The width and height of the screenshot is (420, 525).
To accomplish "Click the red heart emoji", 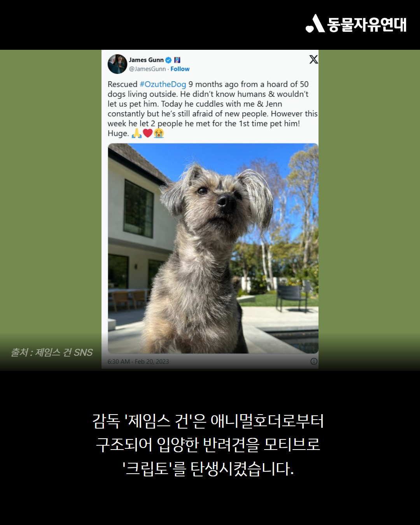I will pyautogui.click(x=148, y=133).
